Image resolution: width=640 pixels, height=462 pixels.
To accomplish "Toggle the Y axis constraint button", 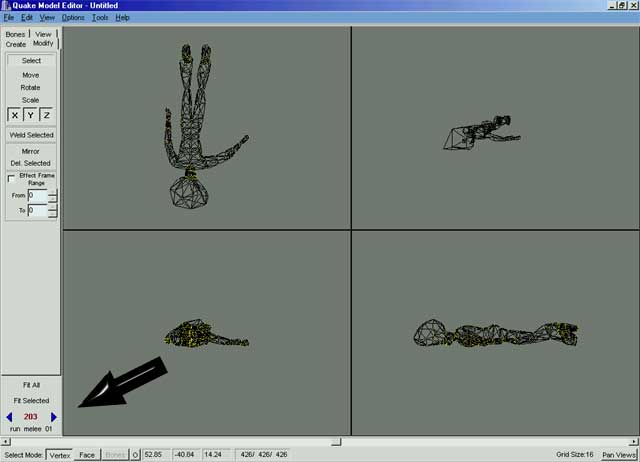I will [x=30, y=115].
